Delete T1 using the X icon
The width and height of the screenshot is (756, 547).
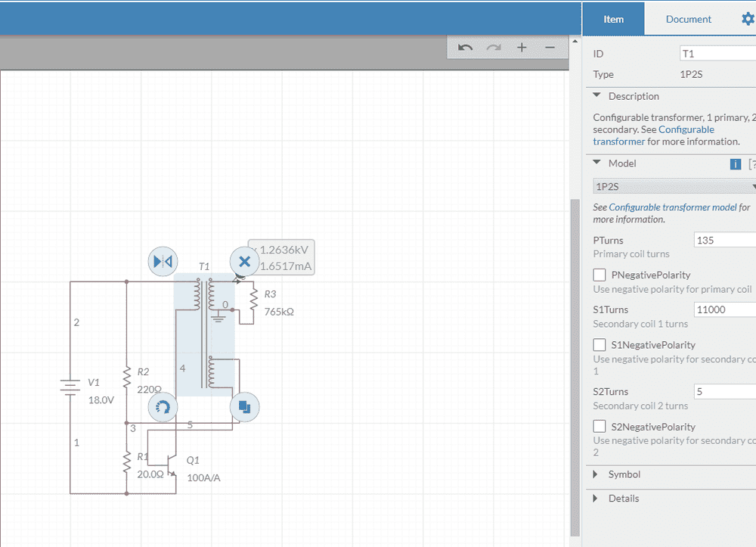point(244,262)
